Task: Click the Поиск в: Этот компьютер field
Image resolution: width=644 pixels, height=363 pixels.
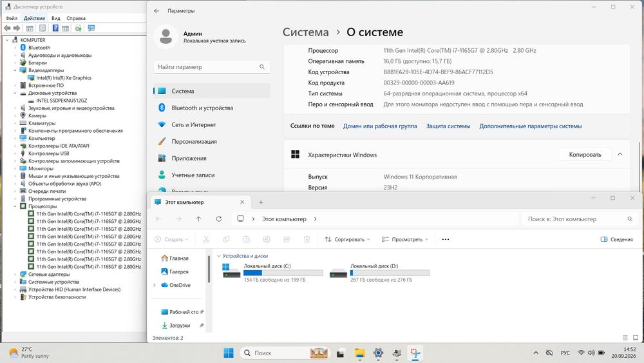Action: pyautogui.click(x=580, y=219)
